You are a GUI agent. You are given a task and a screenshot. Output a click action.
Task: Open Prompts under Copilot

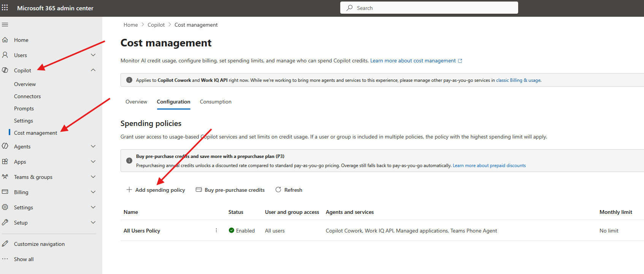point(24,108)
